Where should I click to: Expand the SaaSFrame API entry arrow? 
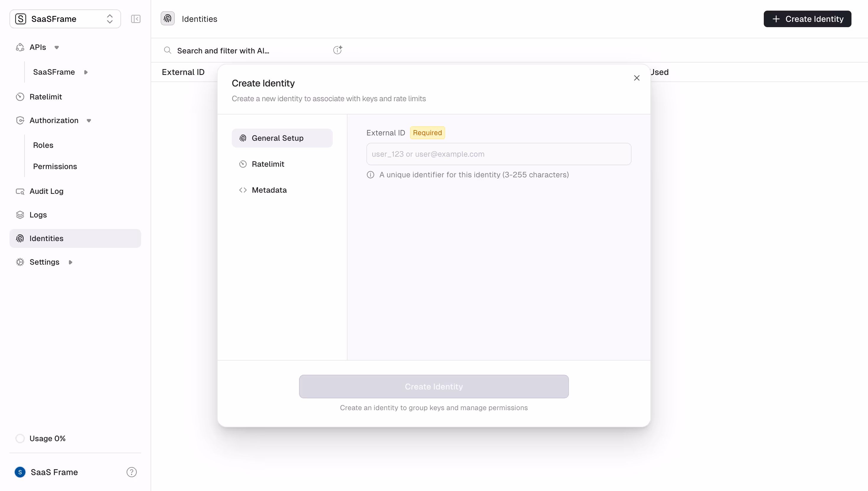[86, 72]
